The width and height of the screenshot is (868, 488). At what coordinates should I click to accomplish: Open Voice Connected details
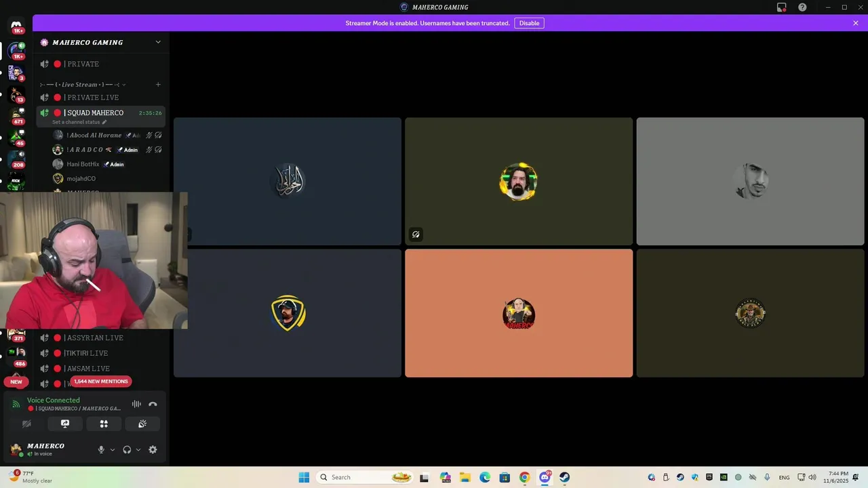coord(54,400)
